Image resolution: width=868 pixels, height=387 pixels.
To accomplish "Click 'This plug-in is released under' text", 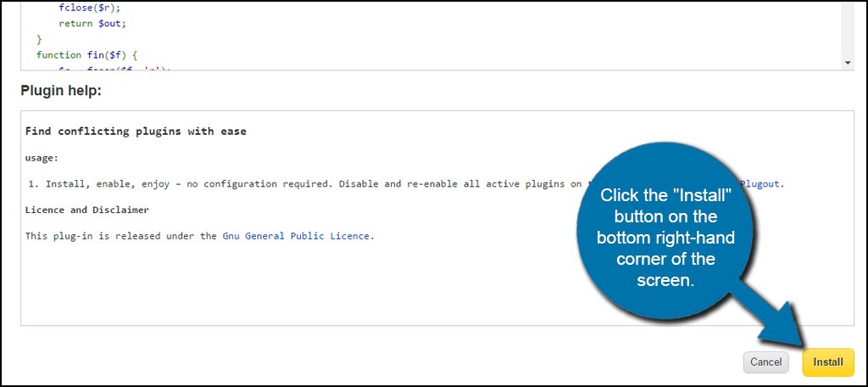I will click(121, 236).
